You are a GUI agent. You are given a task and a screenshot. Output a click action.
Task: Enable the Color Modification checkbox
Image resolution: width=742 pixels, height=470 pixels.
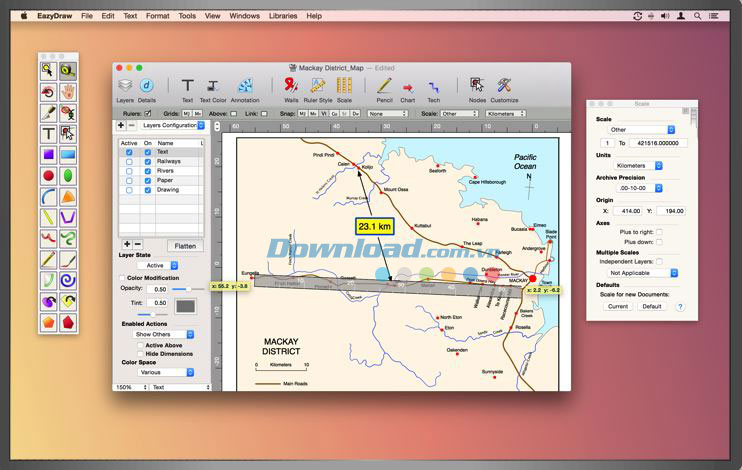click(123, 278)
